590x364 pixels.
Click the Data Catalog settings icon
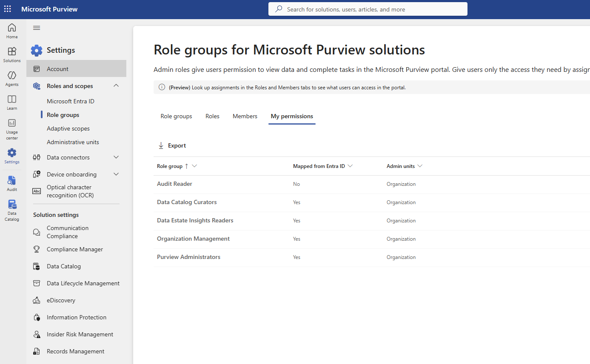tap(37, 266)
